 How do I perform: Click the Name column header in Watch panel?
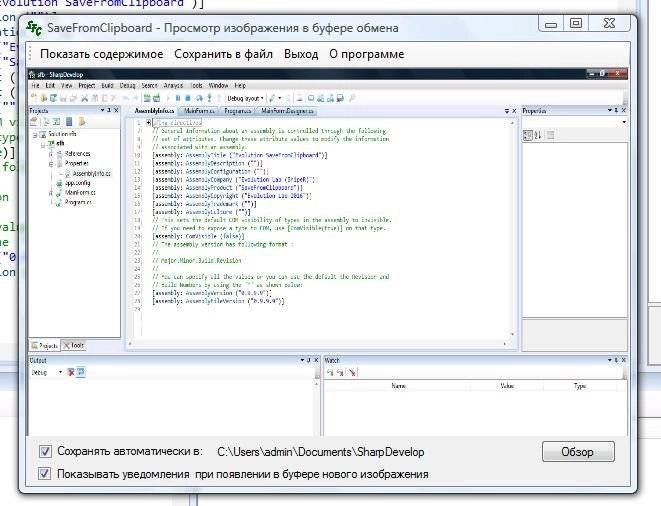(398, 386)
